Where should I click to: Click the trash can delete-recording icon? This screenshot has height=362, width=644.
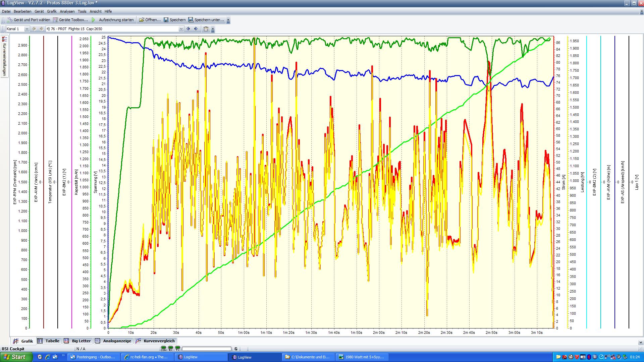(x=206, y=29)
